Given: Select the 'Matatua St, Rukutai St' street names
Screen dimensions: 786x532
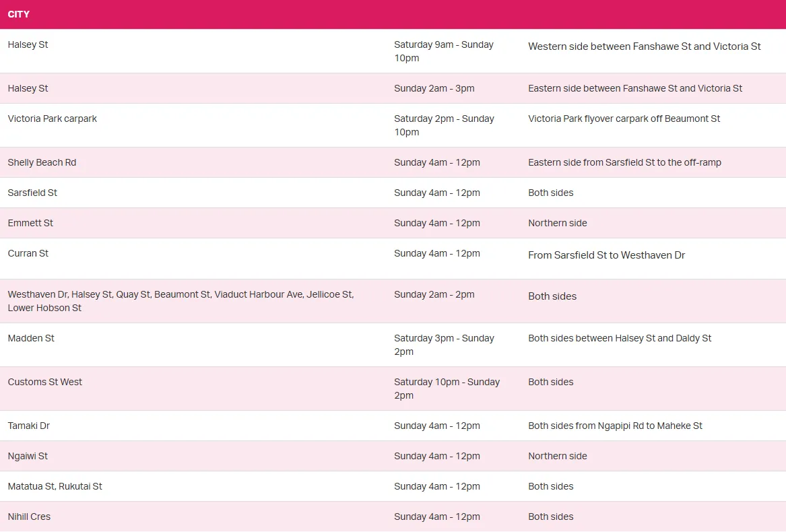Looking at the screenshot, I should coord(55,486).
